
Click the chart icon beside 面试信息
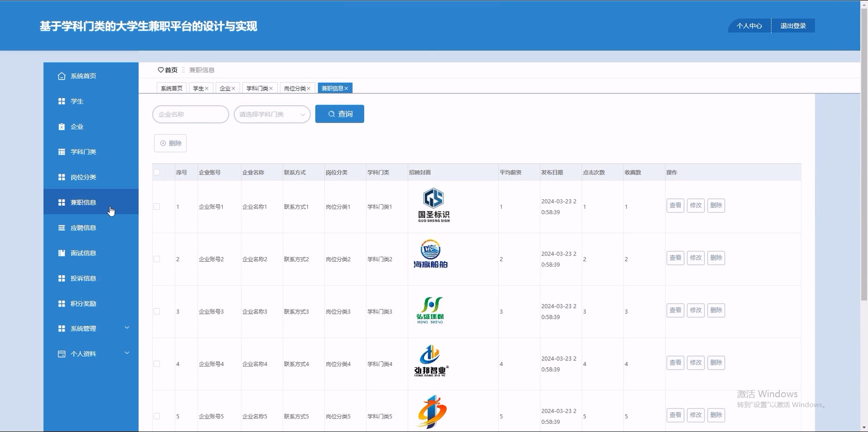62,253
